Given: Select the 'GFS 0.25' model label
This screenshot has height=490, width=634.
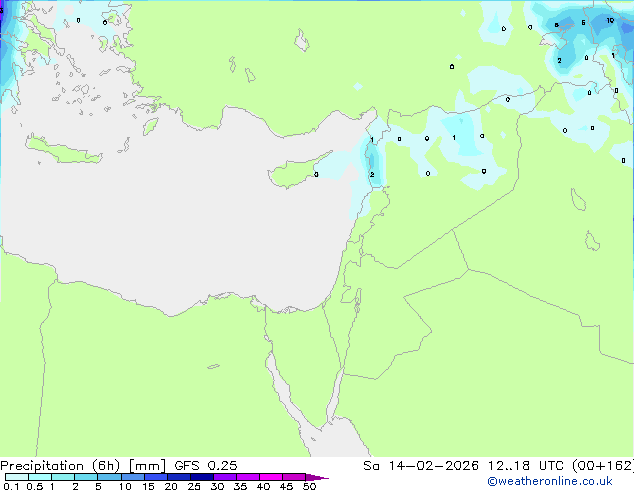Looking at the screenshot, I should pos(206,466).
